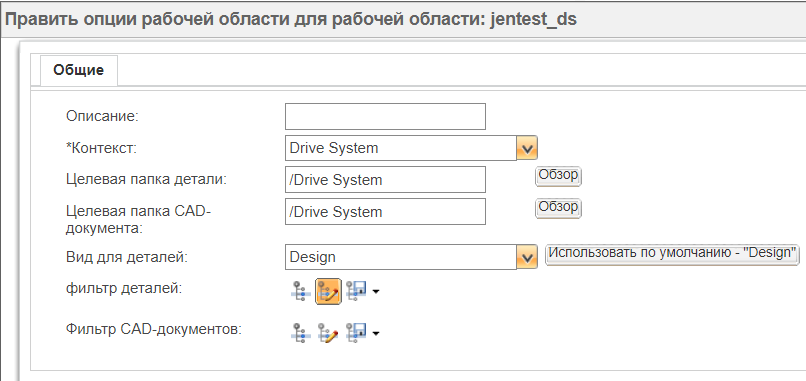This screenshot has width=806, height=381.
Task: Open saved filters dropdown arrow for фильтр деталей
Action: point(376,292)
